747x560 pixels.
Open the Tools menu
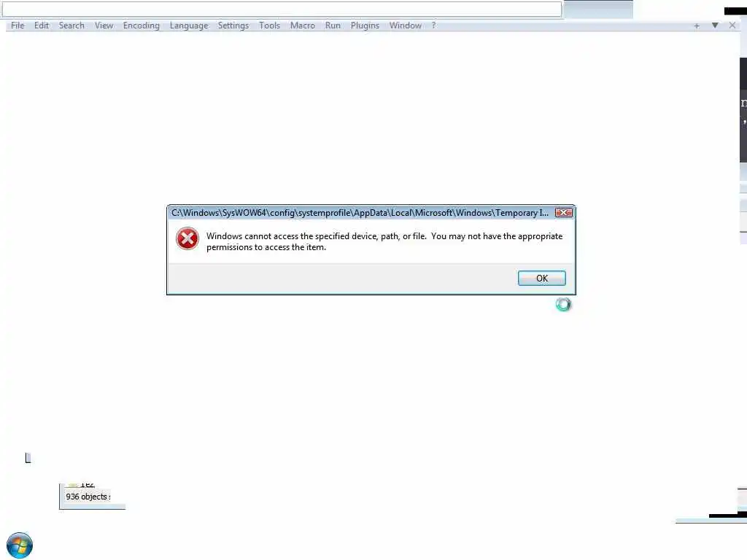point(269,26)
